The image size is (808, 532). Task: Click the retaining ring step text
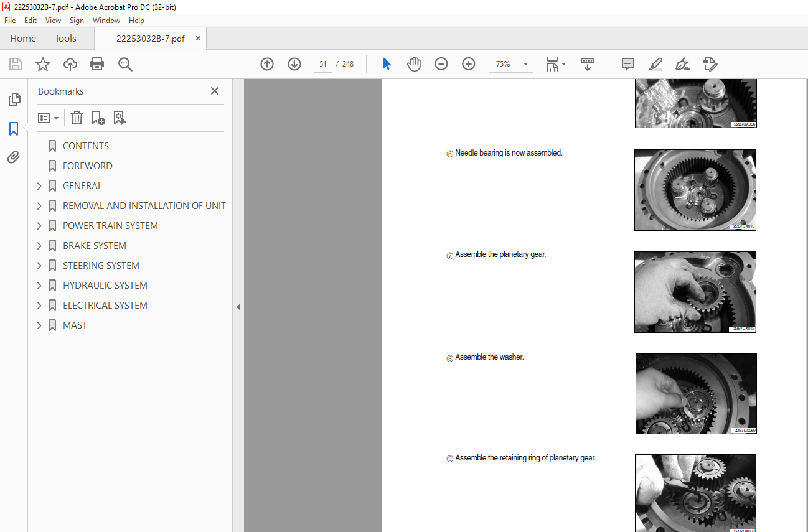click(x=525, y=458)
